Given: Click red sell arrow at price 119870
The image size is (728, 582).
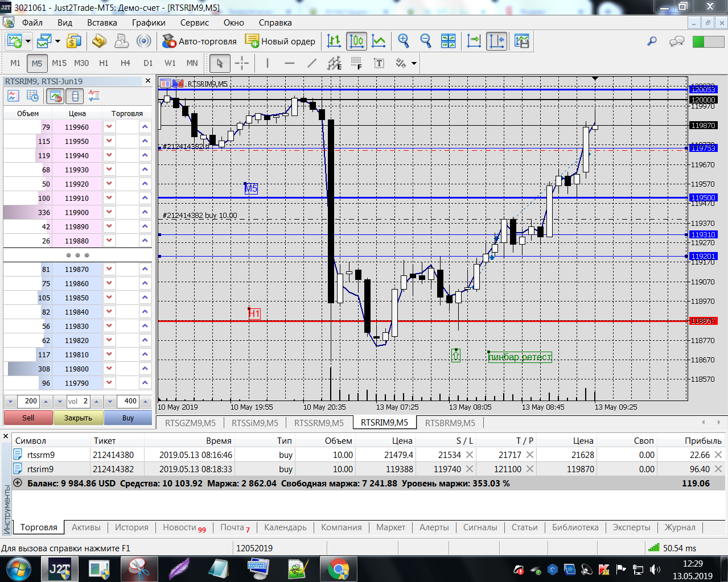Looking at the screenshot, I should [x=109, y=269].
